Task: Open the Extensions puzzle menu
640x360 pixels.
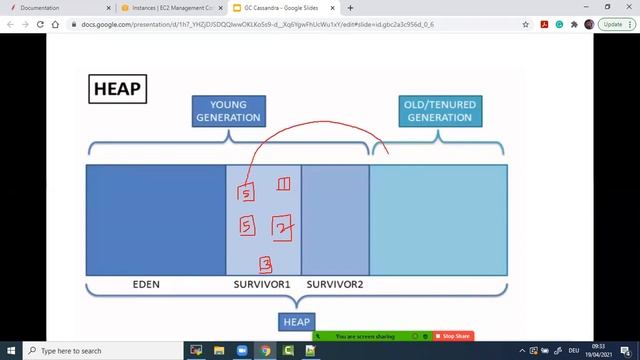Action: coord(574,24)
